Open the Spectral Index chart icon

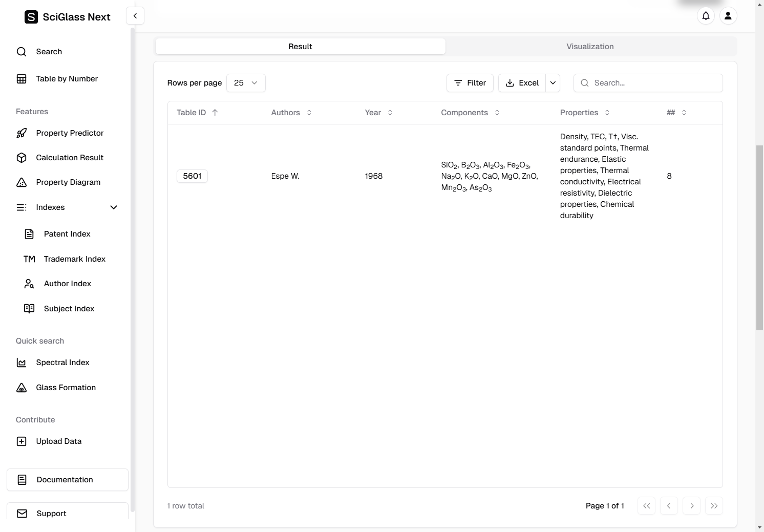click(22, 363)
